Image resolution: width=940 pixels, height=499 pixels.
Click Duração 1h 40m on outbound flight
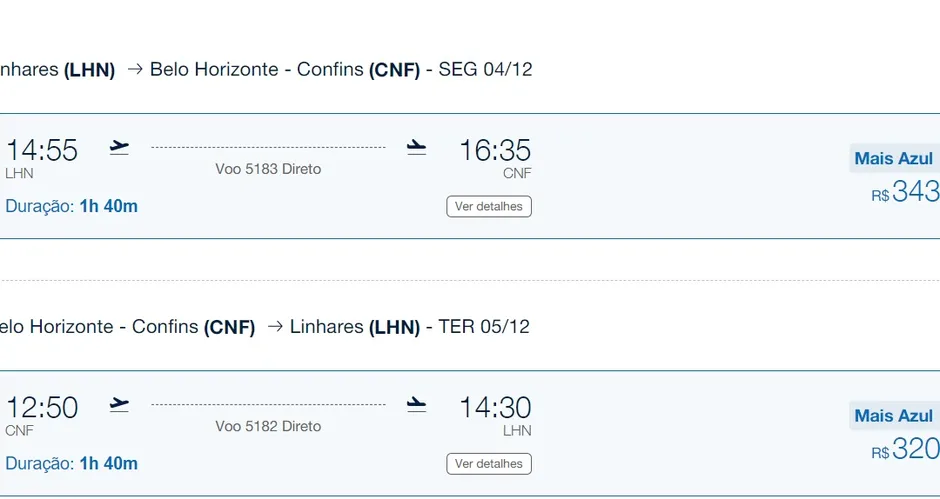pos(71,206)
